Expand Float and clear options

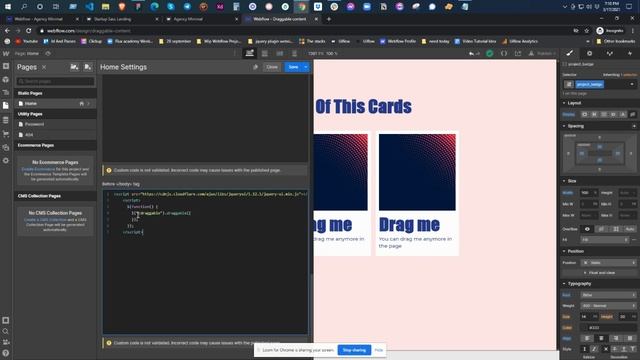[599, 273]
